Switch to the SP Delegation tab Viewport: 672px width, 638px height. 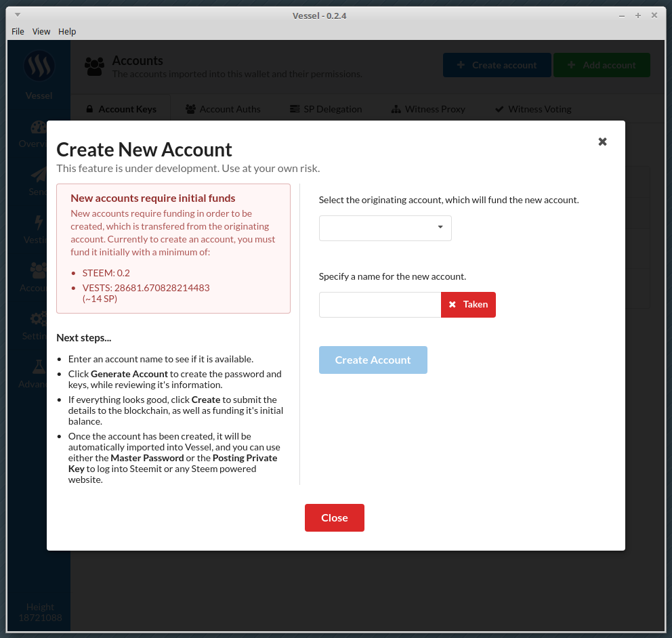click(x=326, y=109)
